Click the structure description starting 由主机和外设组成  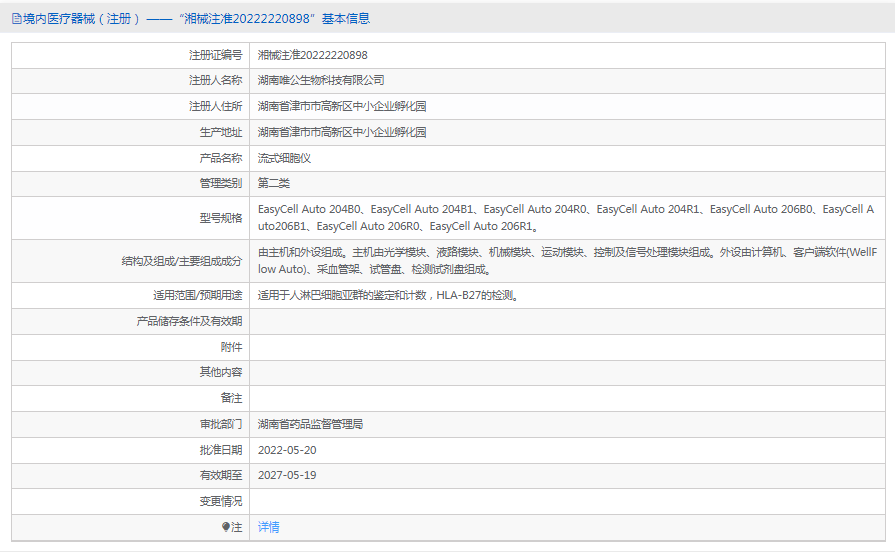567,261
